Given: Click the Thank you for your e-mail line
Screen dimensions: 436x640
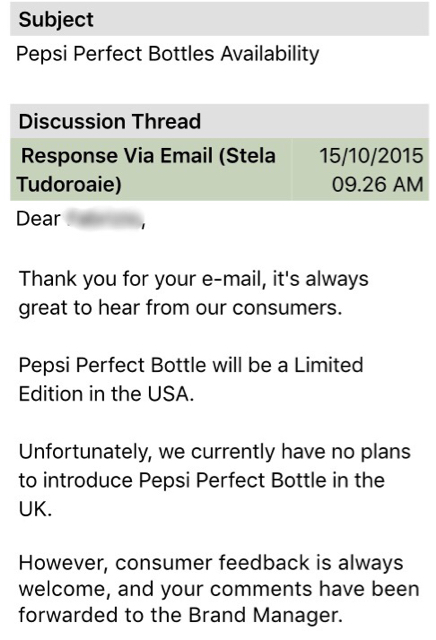Looking at the screenshot, I should (x=194, y=279).
